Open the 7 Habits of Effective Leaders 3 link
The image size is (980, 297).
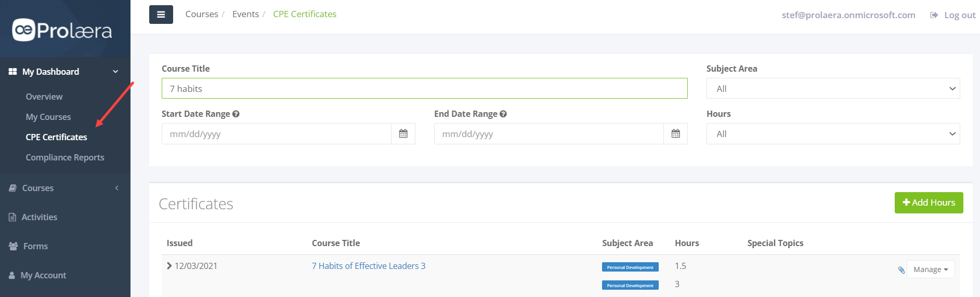[369, 266]
